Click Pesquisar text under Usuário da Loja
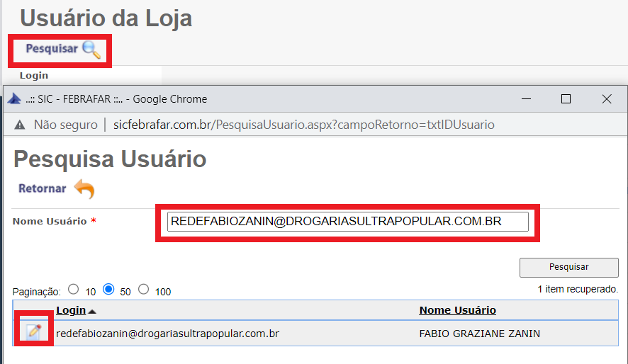 [x=52, y=49]
